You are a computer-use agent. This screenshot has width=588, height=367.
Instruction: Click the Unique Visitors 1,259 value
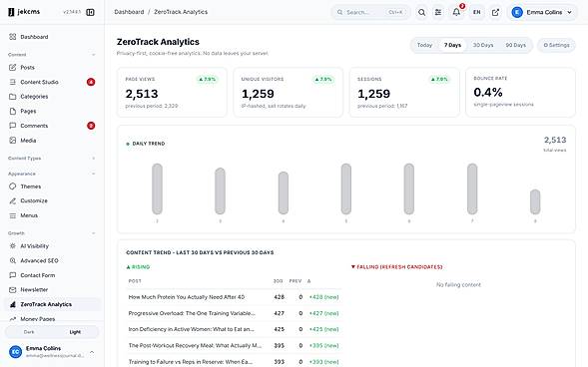(258, 94)
